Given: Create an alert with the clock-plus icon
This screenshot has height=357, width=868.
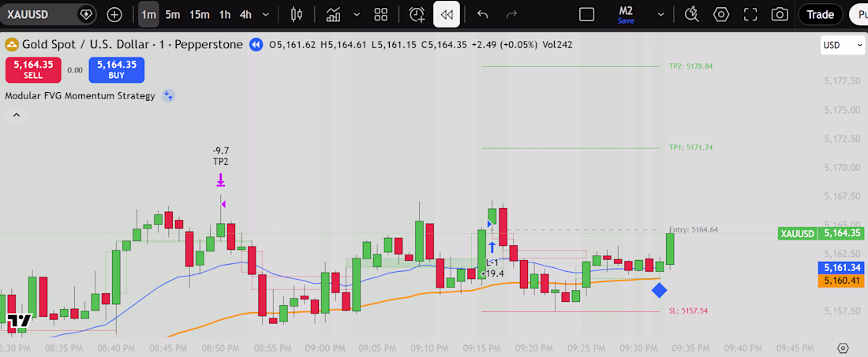Looking at the screenshot, I should (417, 15).
